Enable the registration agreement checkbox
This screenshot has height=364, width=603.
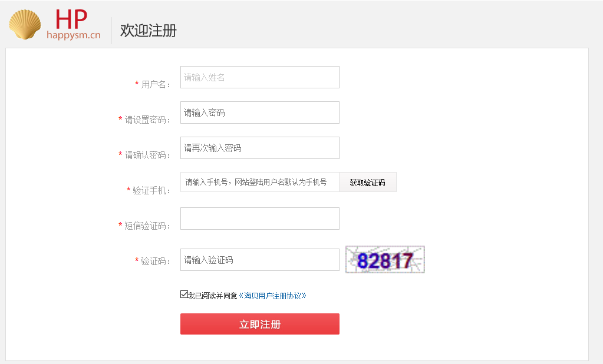tap(184, 293)
